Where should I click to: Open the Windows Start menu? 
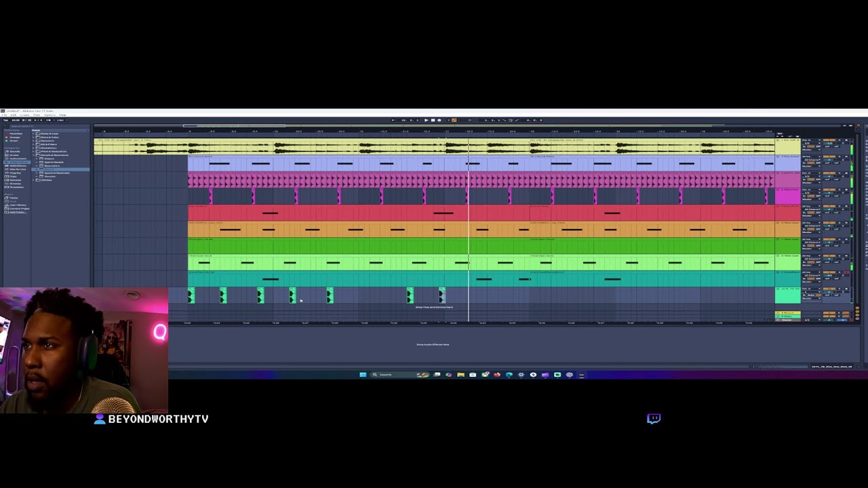tap(363, 374)
